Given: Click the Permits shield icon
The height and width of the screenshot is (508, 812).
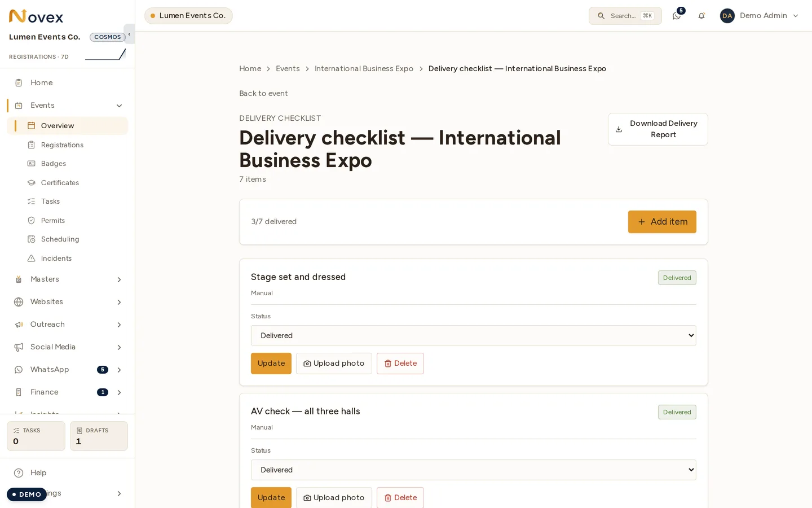Looking at the screenshot, I should coord(32,221).
